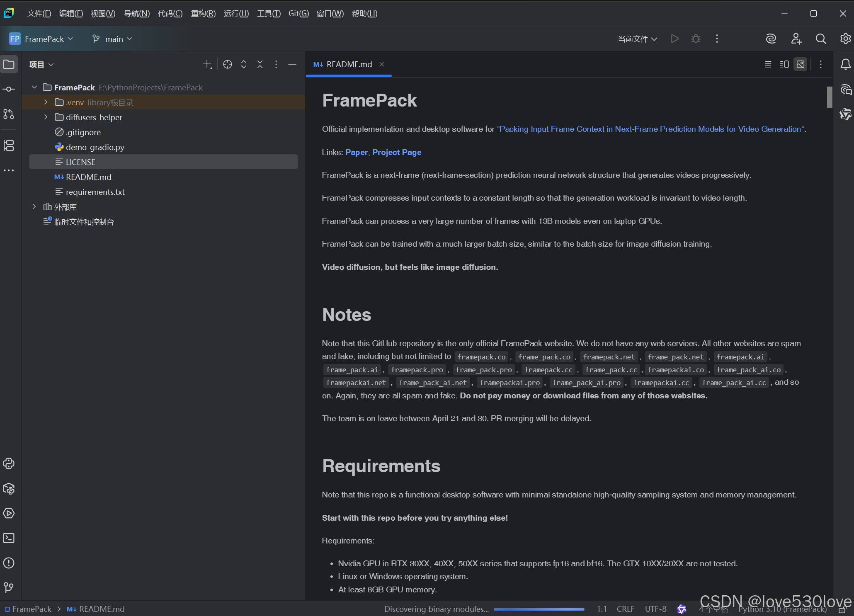The height and width of the screenshot is (616, 854).
Task: Open the Commit tool window icon
Action: 9,89
